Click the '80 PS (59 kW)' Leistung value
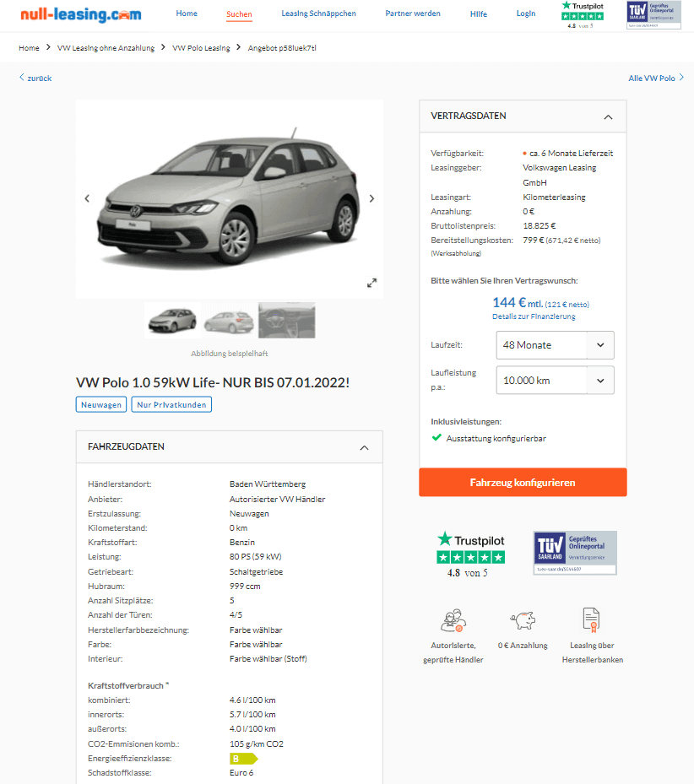694x784 pixels. pos(256,556)
